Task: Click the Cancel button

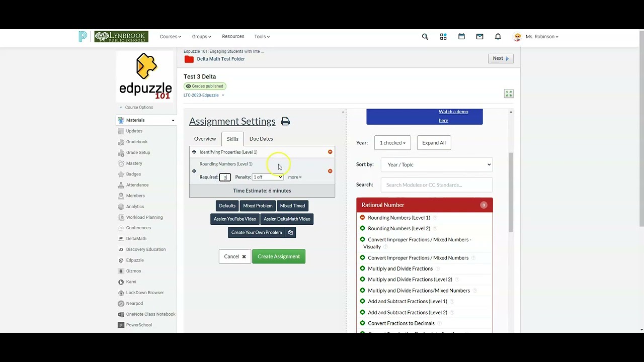Action: pyautogui.click(x=235, y=256)
